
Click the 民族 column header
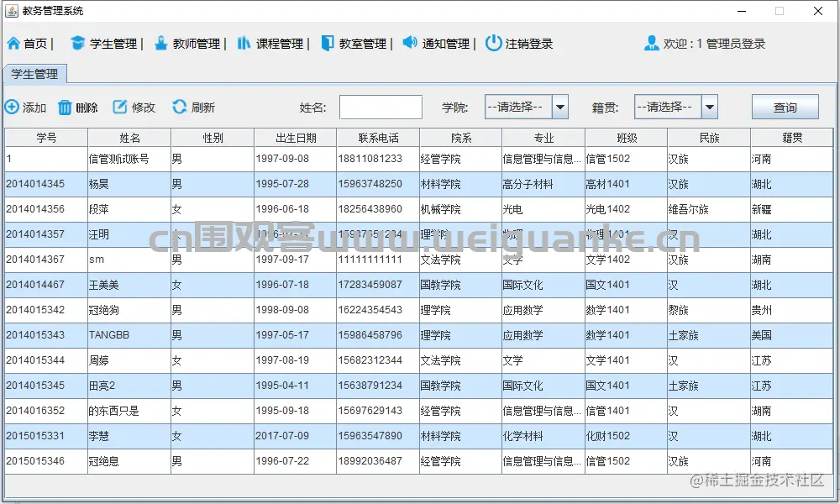pyautogui.click(x=709, y=138)
